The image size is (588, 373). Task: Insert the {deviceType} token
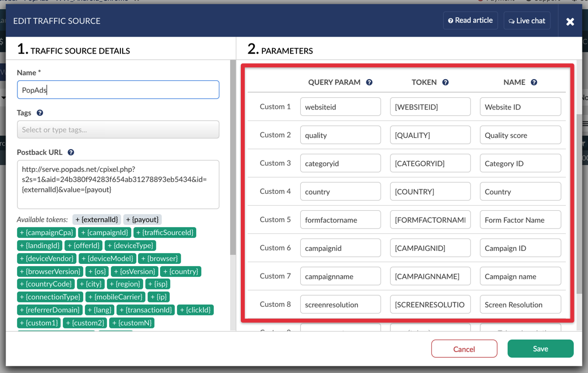[131, 245]
